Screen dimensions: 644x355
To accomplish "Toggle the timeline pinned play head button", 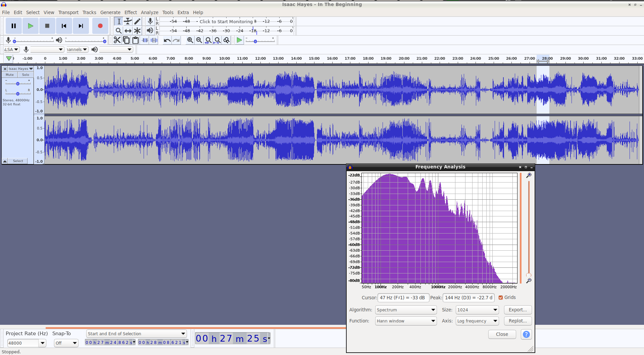I will [x=9, y=58].
